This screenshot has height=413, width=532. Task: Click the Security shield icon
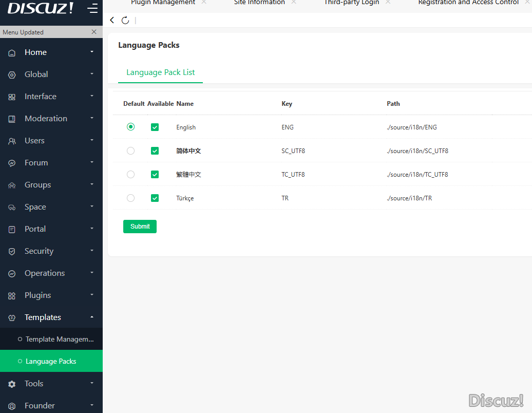[x=12, y=252]
